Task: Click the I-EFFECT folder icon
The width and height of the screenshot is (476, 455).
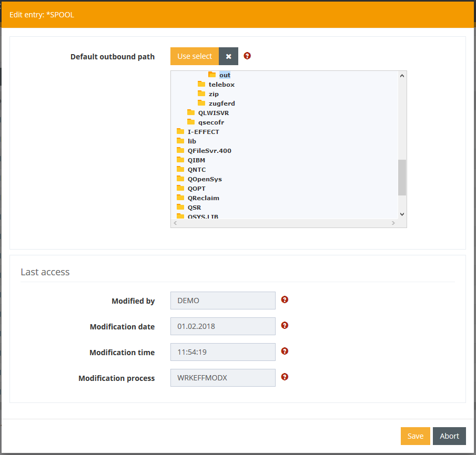Action: click(x=180, y=131)
